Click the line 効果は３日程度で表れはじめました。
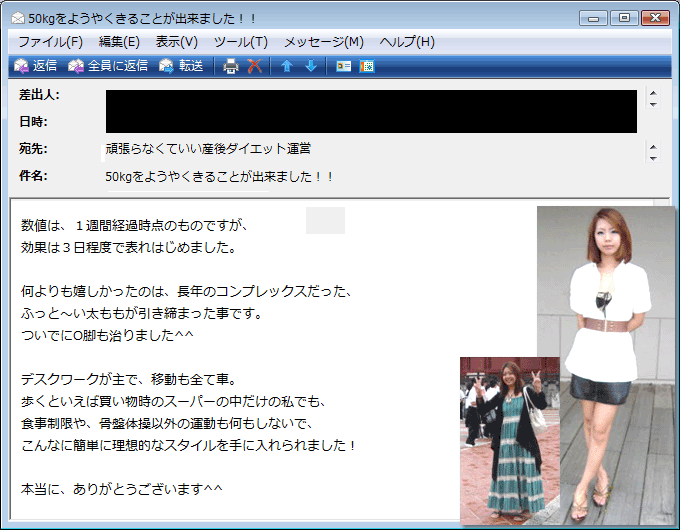 [x=129, y=248]
